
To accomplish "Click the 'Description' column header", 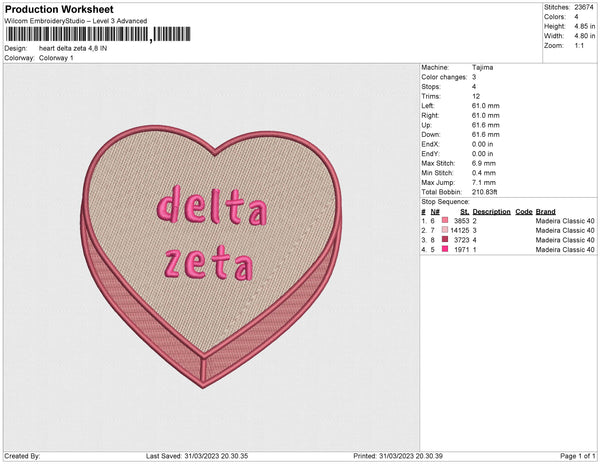I will 491,212.
